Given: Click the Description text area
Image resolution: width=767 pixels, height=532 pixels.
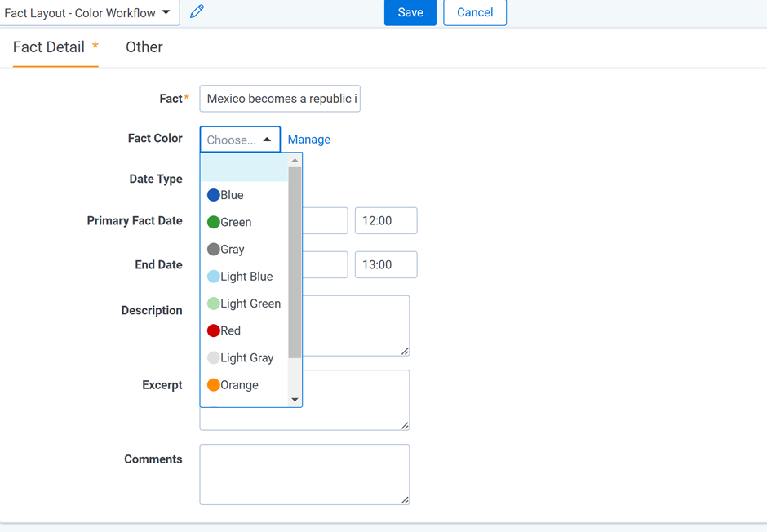Looking at the screenshot, I should (x=356, y=326).
